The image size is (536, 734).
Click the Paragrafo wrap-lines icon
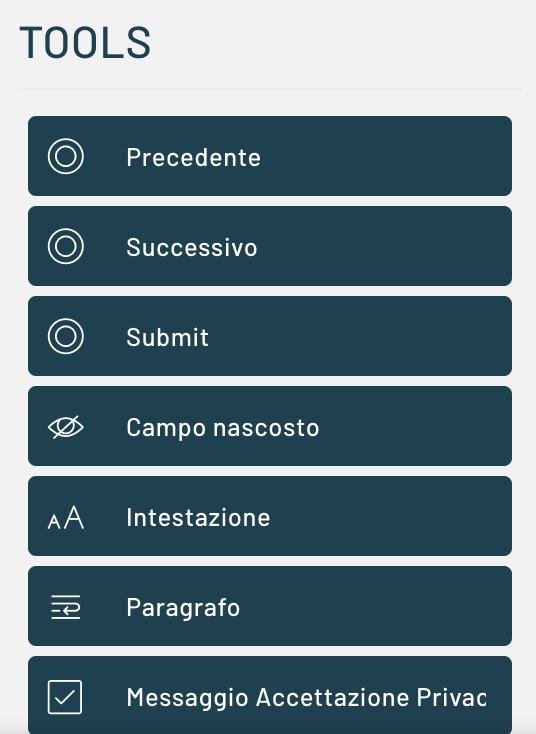pos(66,607)
